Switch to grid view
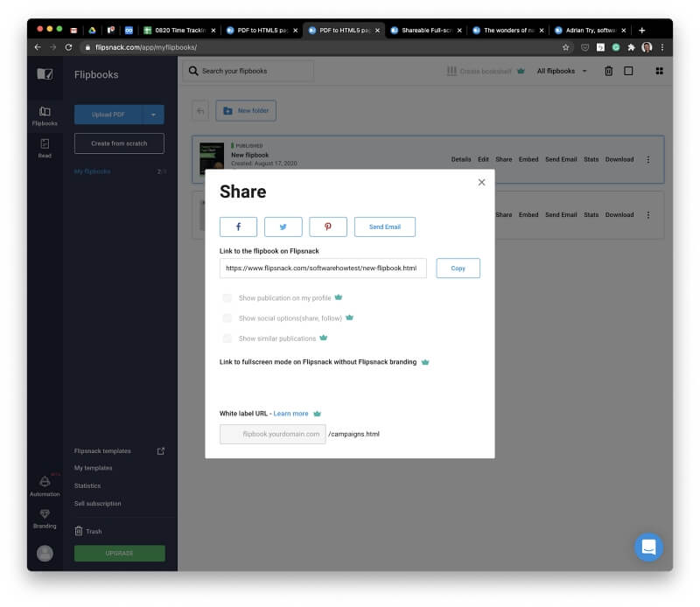Viewport: 700px width, 607px height. coord(659,71)
